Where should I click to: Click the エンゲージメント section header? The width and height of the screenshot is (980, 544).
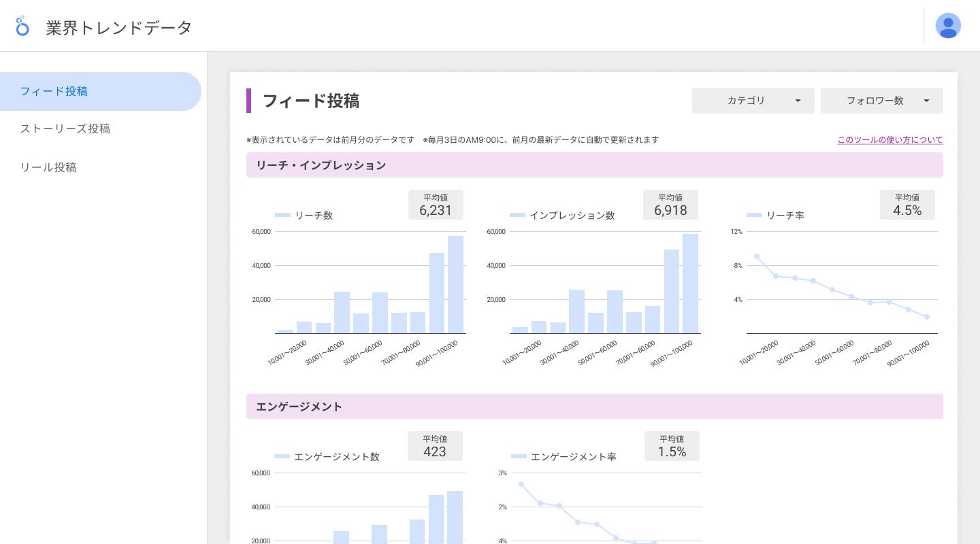pos(595,407)
